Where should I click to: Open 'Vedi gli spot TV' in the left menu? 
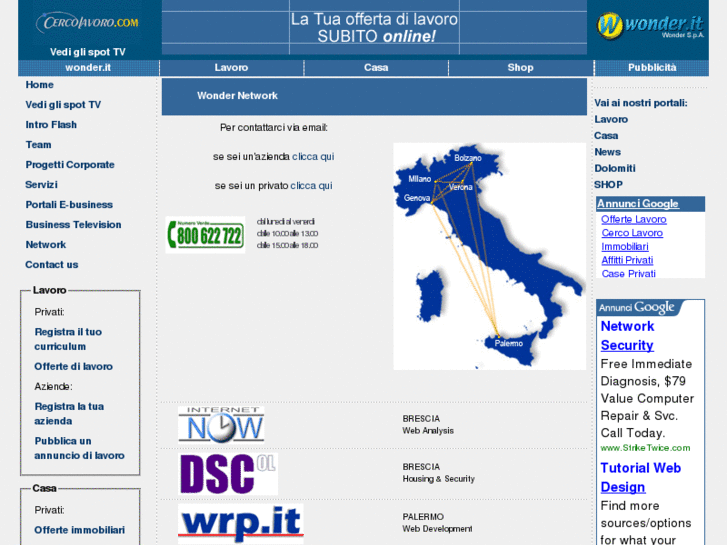click(x=63, y=105)
